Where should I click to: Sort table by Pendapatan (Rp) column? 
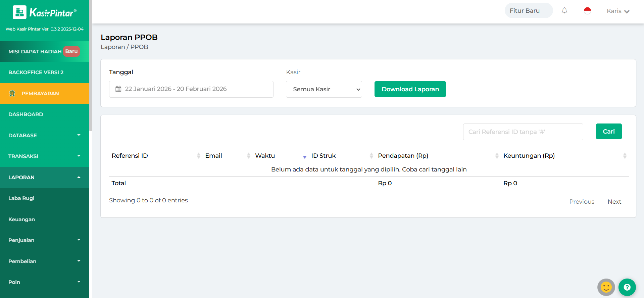[x=497, y=156]
